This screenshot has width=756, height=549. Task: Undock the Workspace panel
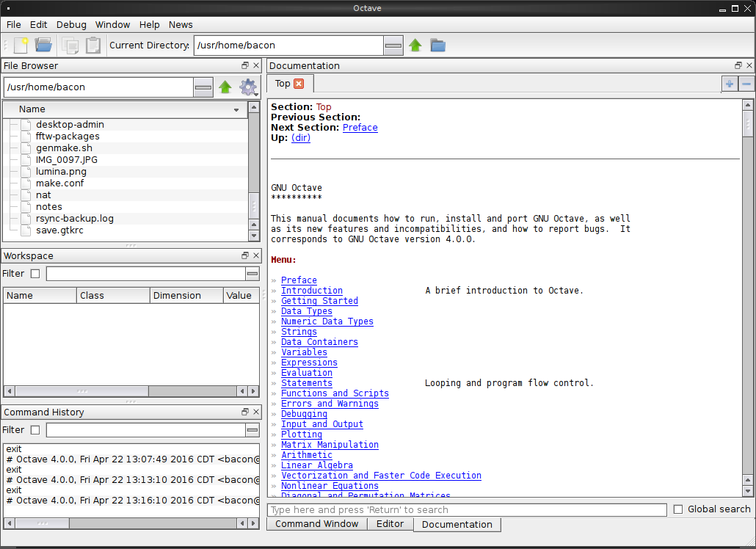tap(245, 255)
